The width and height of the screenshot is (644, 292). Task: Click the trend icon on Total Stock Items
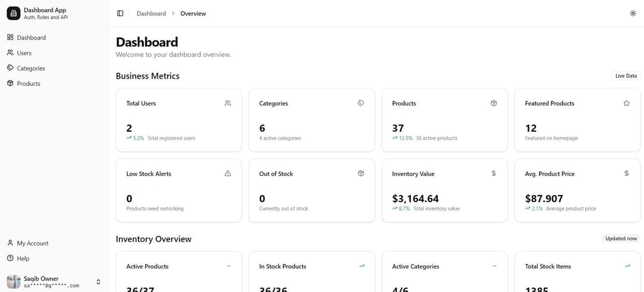click(x=627, y=266)
